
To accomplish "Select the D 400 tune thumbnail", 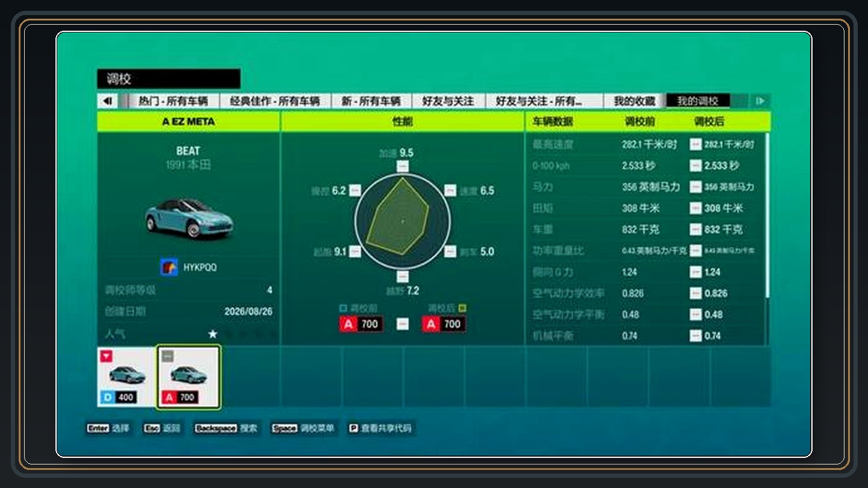I will click(126, 377).
